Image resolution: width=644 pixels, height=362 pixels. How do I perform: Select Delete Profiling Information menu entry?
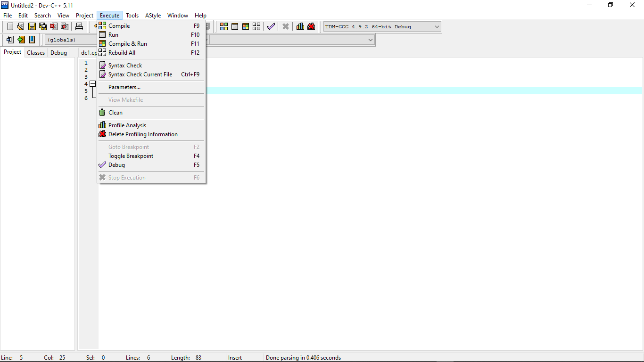151,134
